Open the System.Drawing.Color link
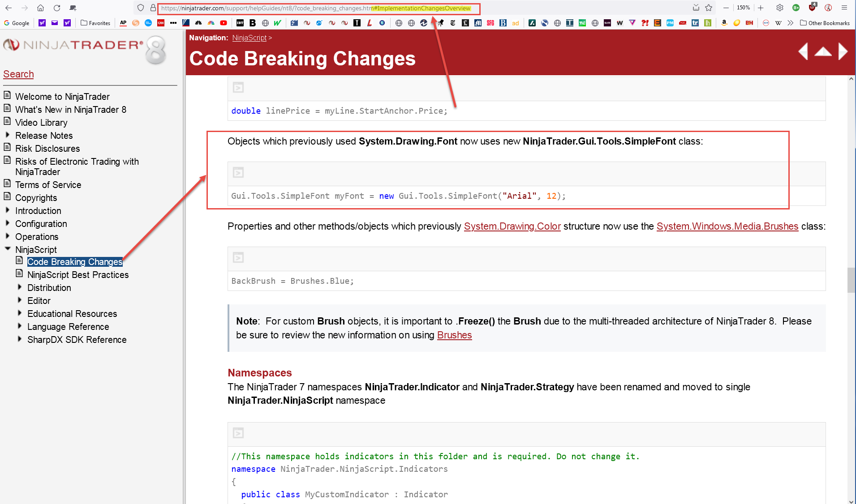 [x=512, y=226]
